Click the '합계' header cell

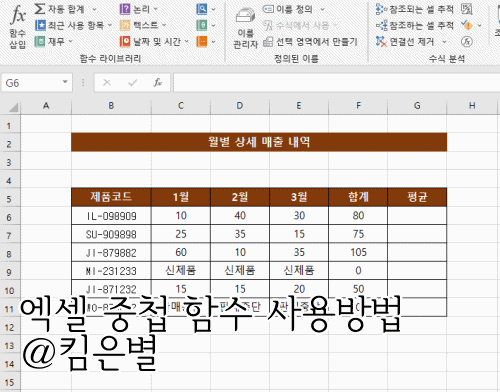tap(358, 197)
